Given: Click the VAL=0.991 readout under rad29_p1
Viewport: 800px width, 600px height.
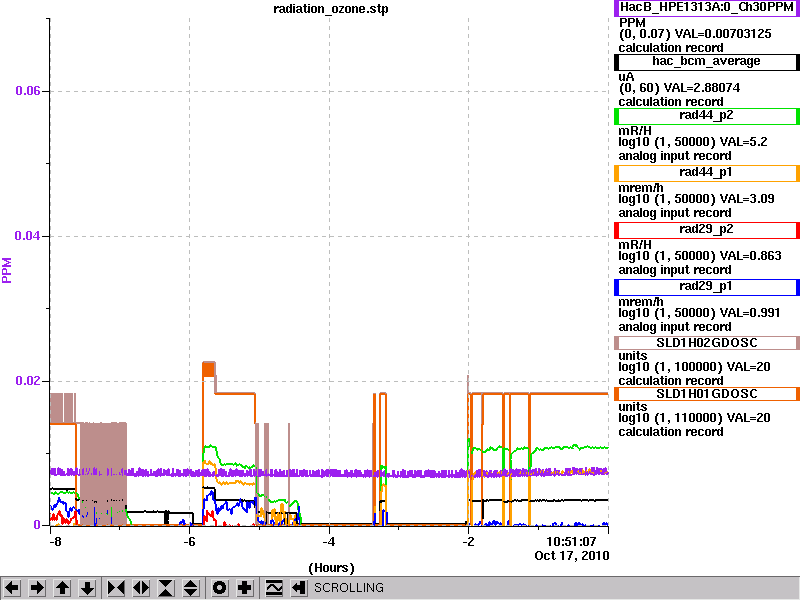Looking at the screenshot, I should 750,313.
